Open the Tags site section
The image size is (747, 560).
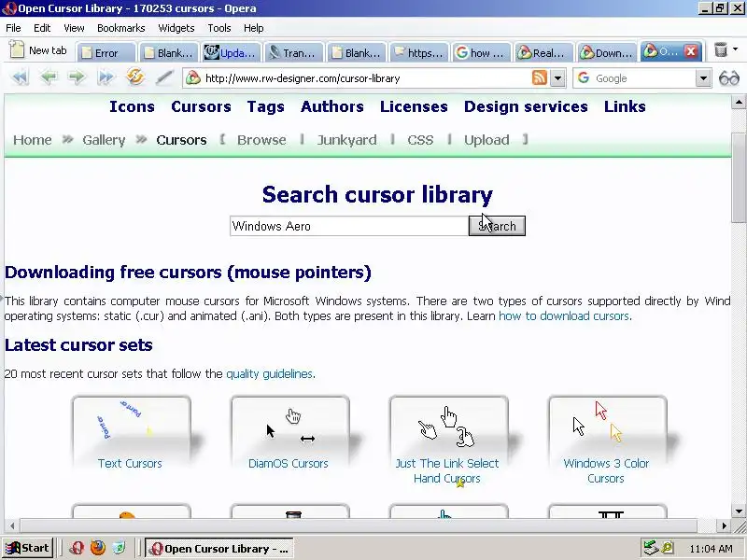coord(265,106)
